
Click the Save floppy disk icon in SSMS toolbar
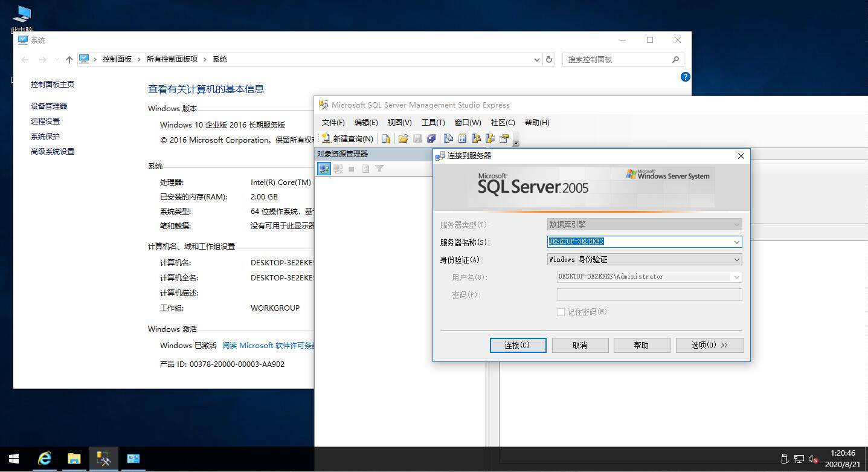click(x=417, y=138)
